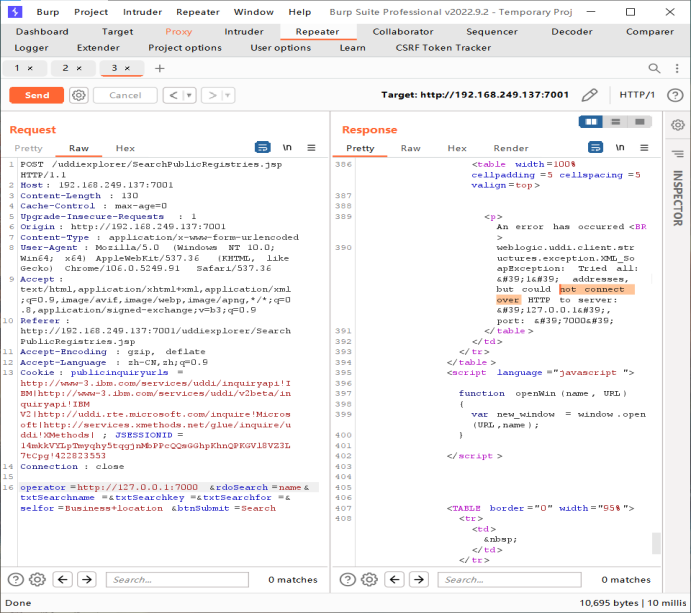Click the Cancel button
The height and width of the screenshot is (613, 692).
[x=125, y=95]
